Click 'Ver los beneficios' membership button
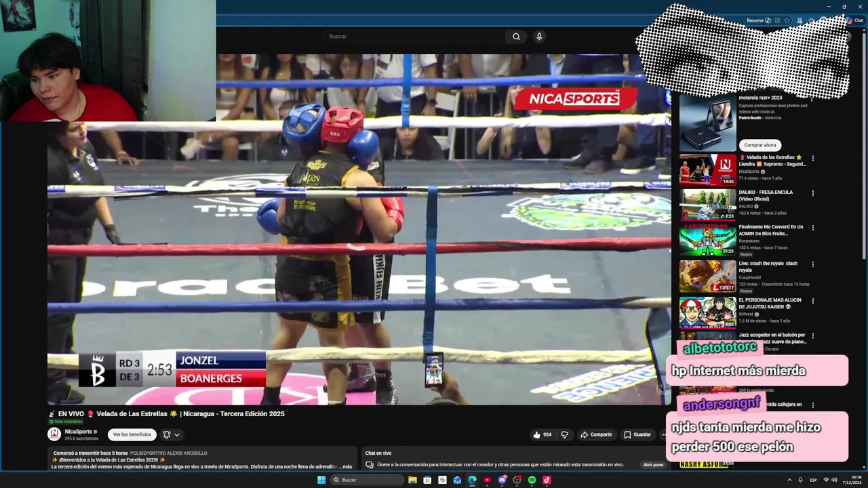This screenshot has height=488, width=868. coord(132,434)
